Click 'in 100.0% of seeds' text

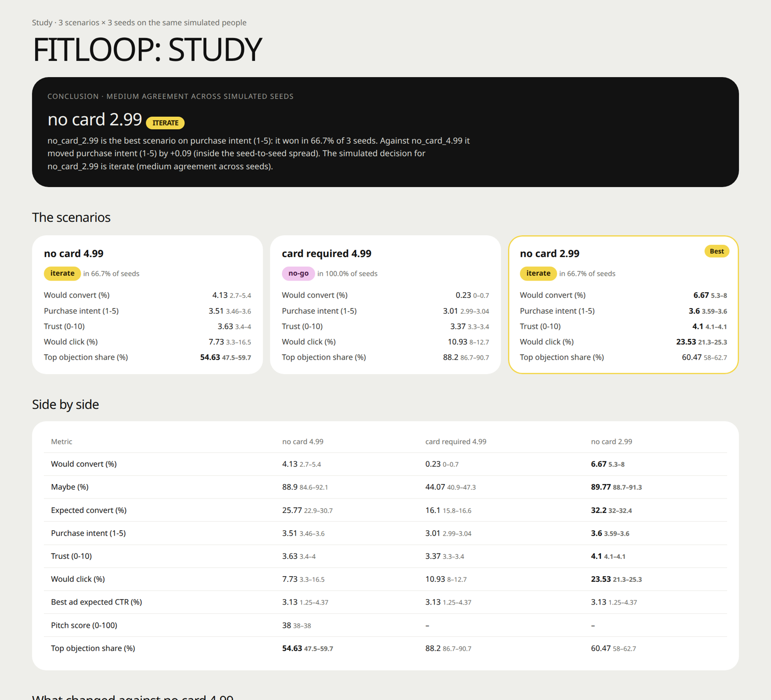click(347, 274)
